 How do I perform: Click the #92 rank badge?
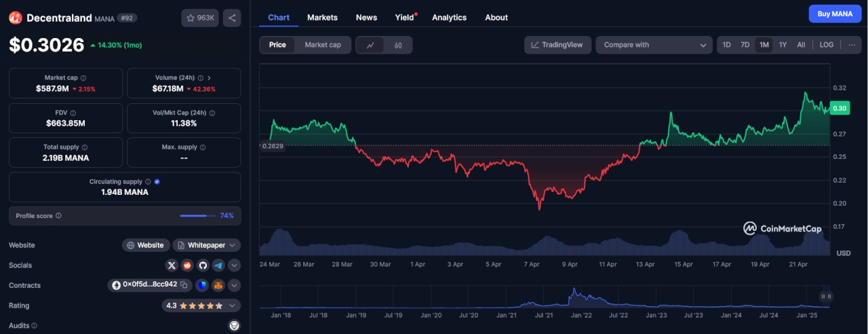(127, 18)
